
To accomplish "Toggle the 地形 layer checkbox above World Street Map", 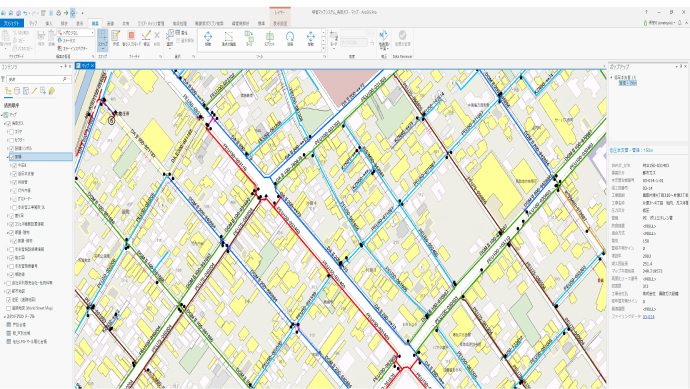I will [x=8, y=300].
